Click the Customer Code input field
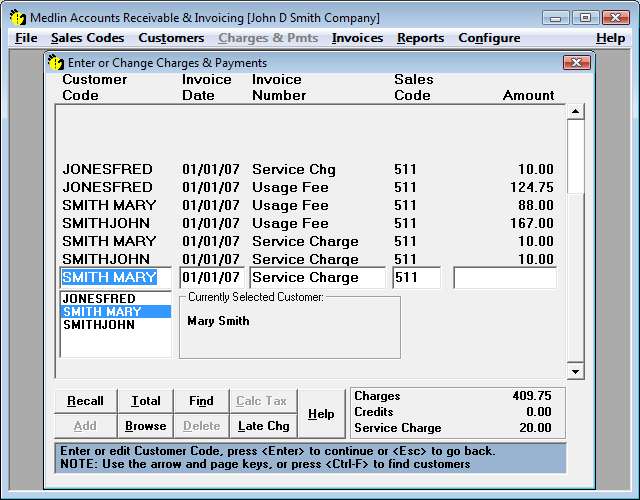Screen dimensions: 640x500 point(116,278)
